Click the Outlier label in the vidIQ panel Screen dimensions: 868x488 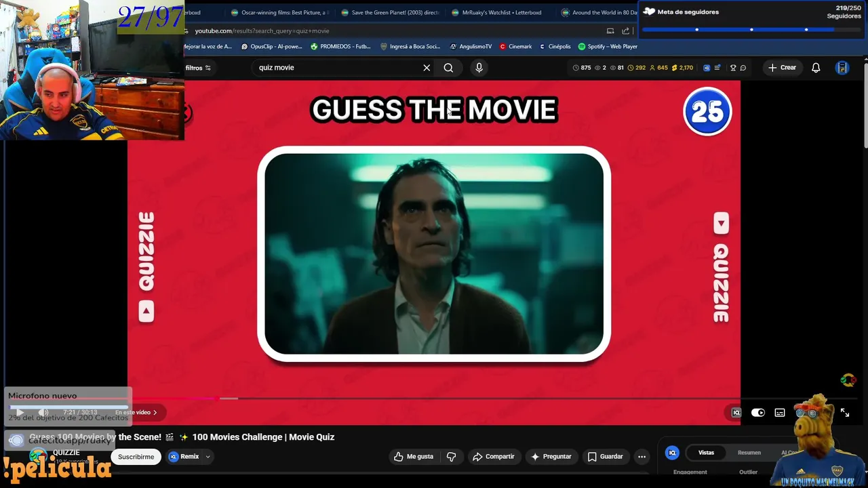(748, 472)
